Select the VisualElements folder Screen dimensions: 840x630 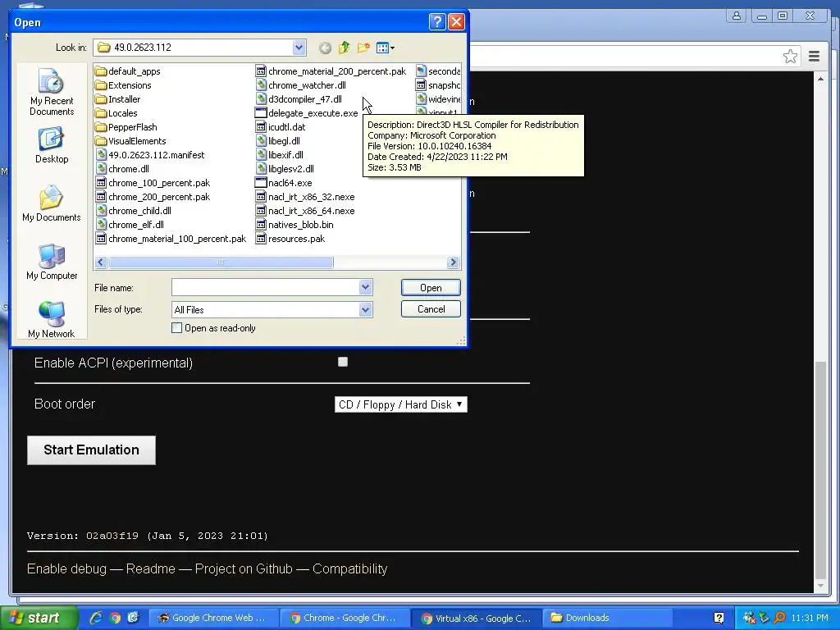click(130, 141)
